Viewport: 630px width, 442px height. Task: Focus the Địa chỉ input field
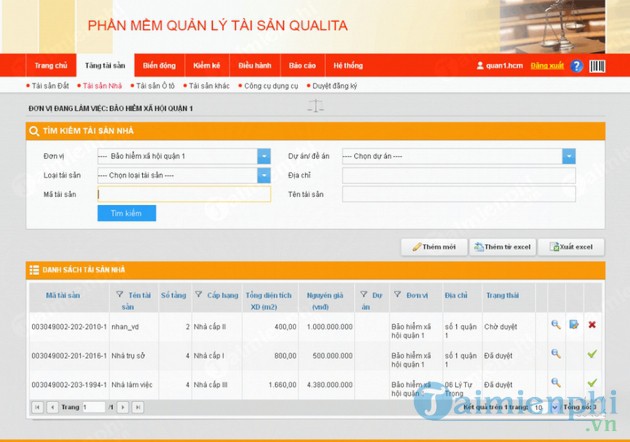click(459, 176)
